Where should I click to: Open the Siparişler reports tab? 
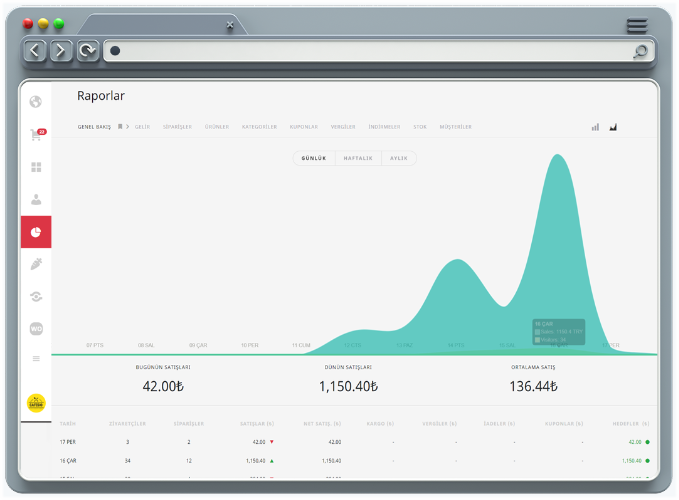177,127
